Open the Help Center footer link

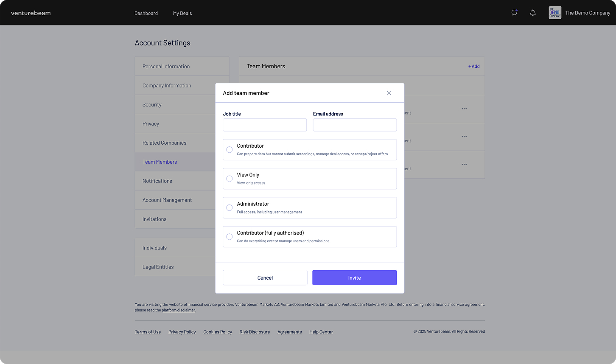coord(321,332)
